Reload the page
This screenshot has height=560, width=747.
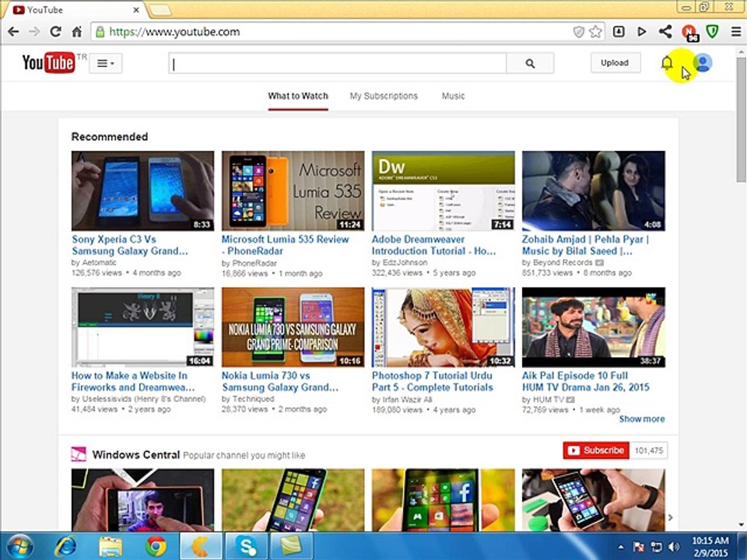click(55, 32)
